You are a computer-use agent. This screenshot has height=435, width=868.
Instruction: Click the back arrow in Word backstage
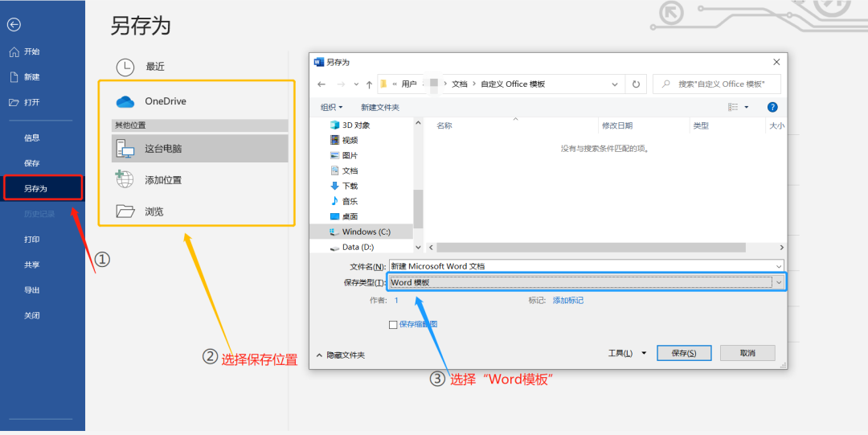(x=14, y=24)
